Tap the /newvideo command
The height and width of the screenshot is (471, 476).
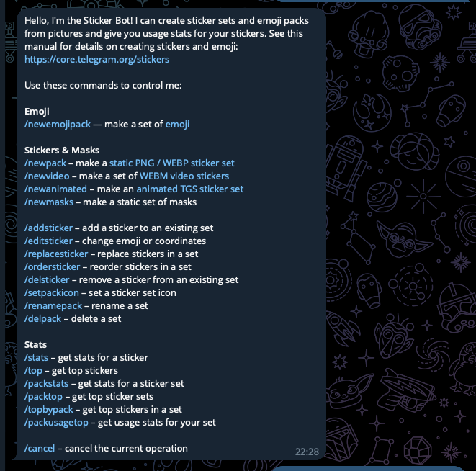point(47,176)
